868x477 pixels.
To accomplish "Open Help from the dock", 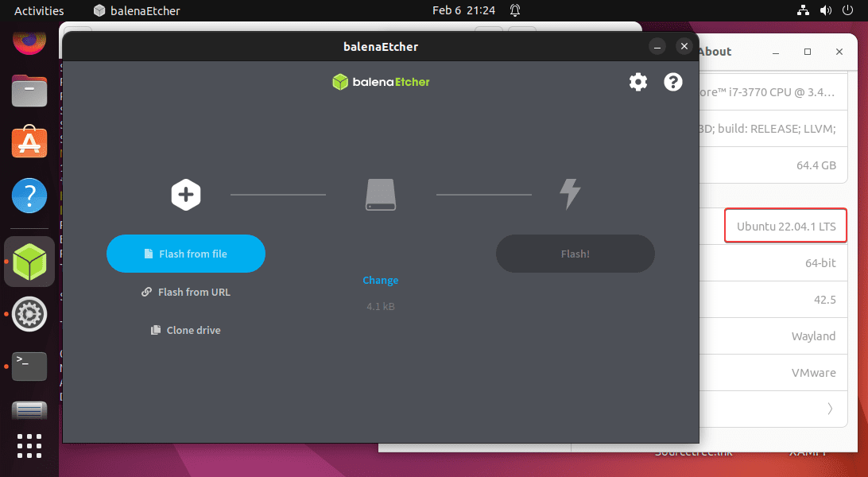I will pyautogui.click(x=29, y=196).
